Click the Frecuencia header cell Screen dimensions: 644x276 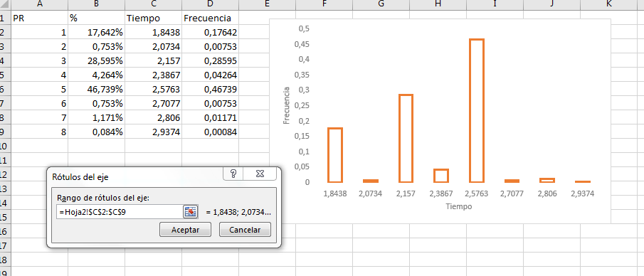pos(211,18)
